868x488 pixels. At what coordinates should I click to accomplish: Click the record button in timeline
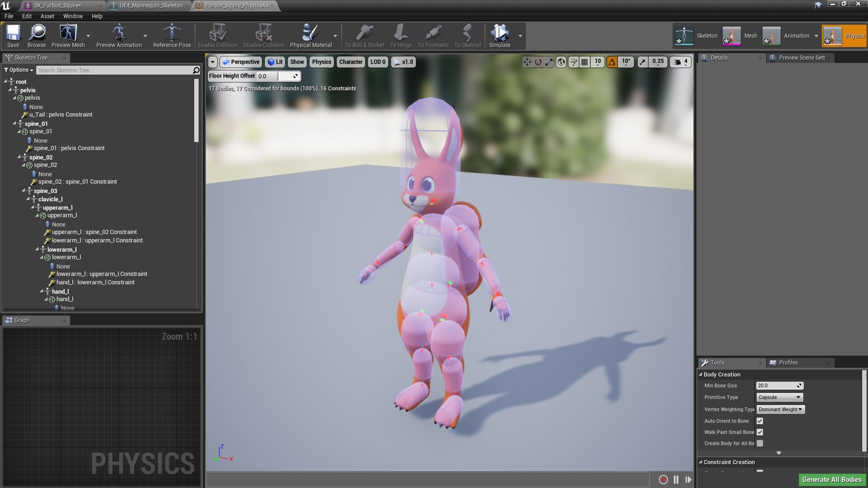click(x=663, y=479)
